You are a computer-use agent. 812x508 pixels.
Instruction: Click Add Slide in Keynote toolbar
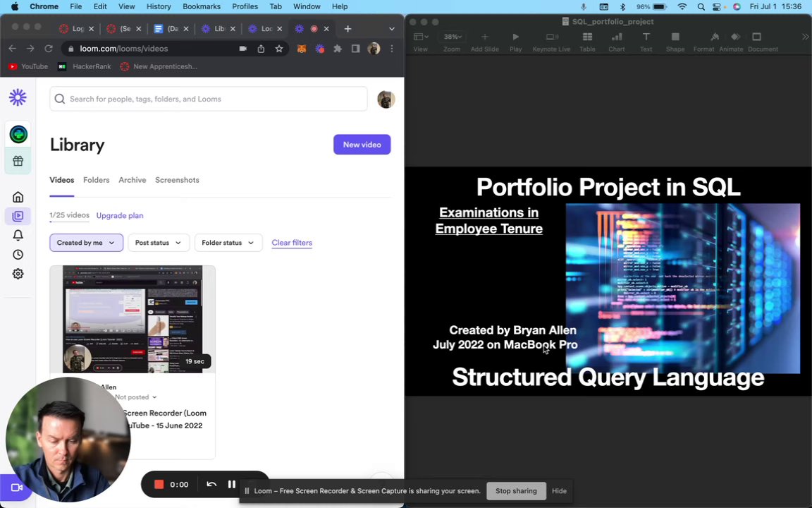coord(485,42)
